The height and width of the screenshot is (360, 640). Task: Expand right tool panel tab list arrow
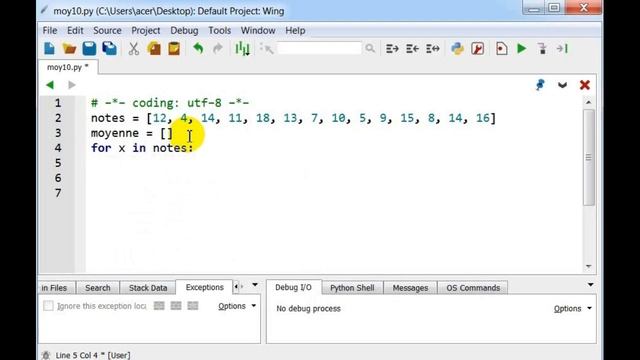click(x=591, y=285)
